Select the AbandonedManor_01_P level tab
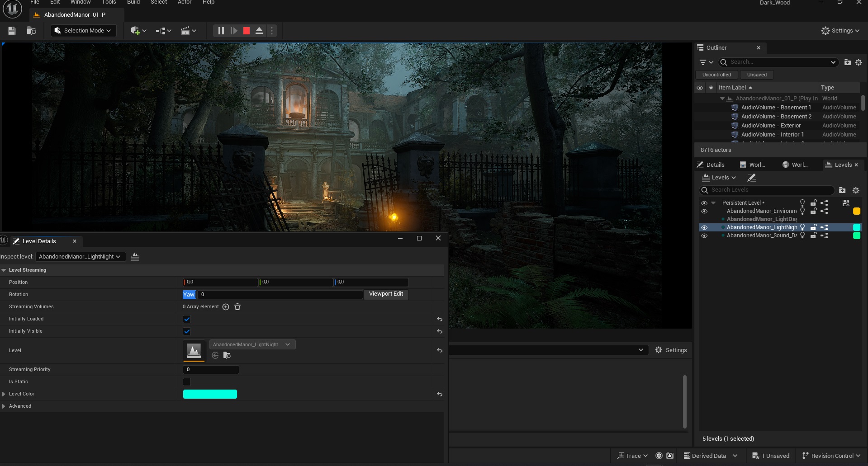This screenshot has width=868, height=466. 75,15
